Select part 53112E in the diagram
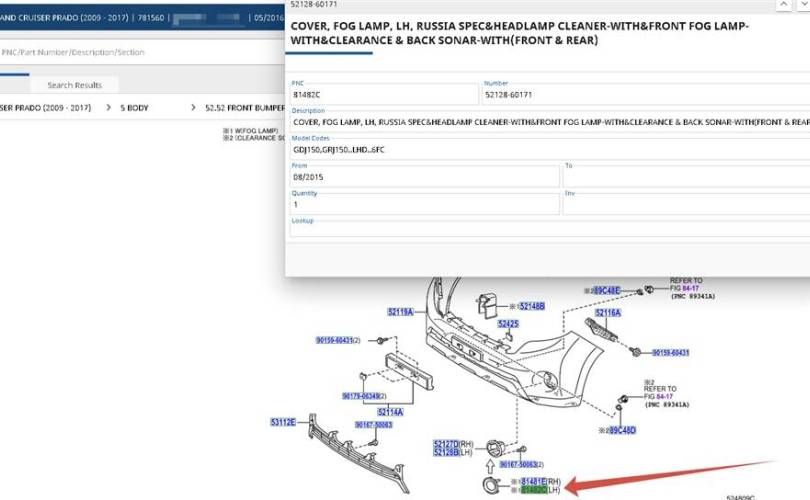The image size is (810, 500). (x=284, y=422)
